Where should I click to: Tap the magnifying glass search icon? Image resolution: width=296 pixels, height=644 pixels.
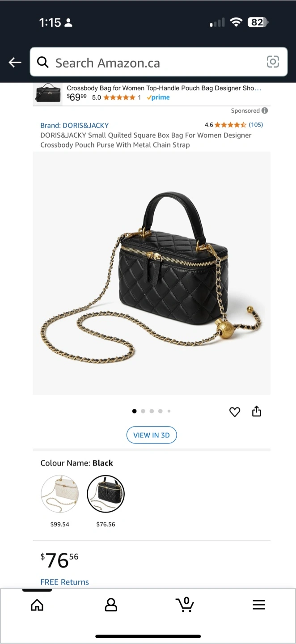click(x=43, y=62)
